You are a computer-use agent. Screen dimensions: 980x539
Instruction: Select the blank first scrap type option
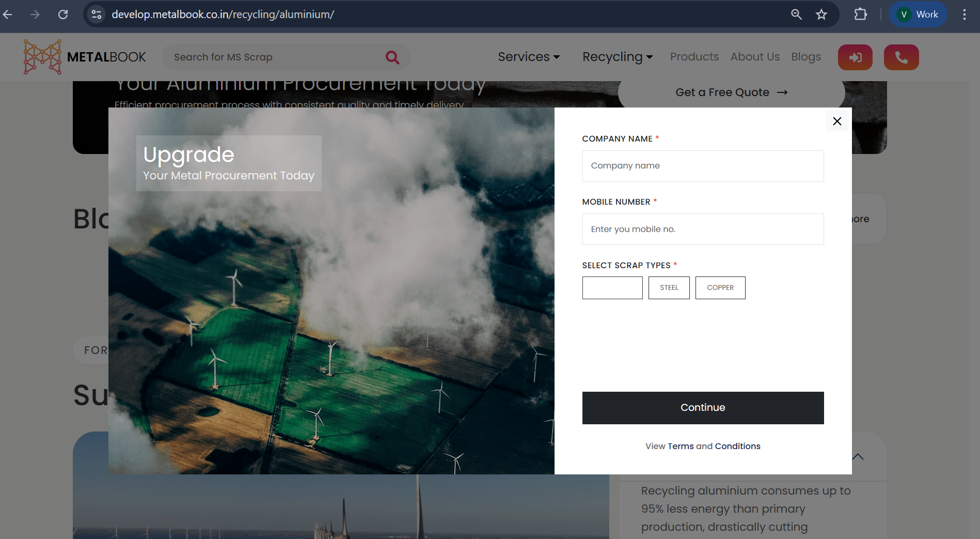tap(612, 288)
